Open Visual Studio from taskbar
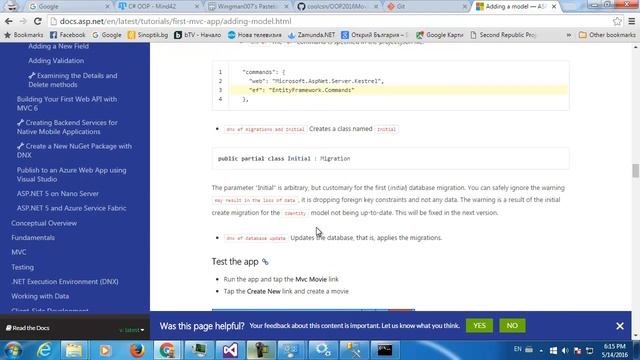 pos(230,350)
